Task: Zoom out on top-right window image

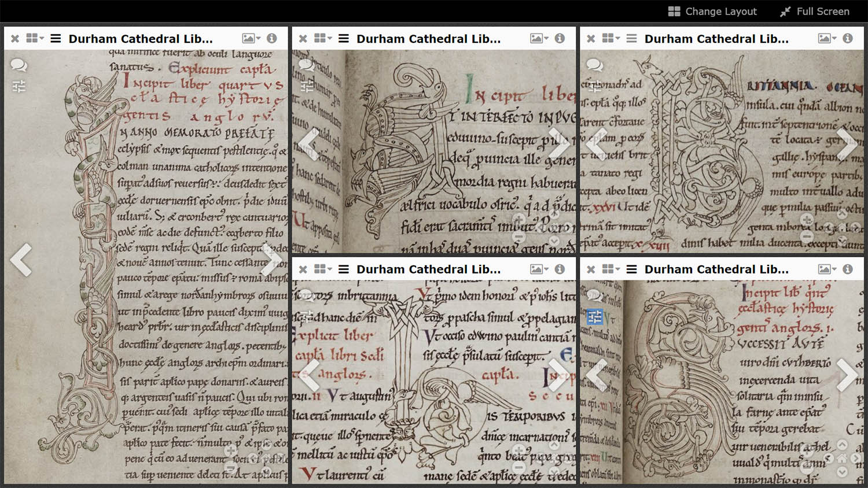Action: (807, 237)
